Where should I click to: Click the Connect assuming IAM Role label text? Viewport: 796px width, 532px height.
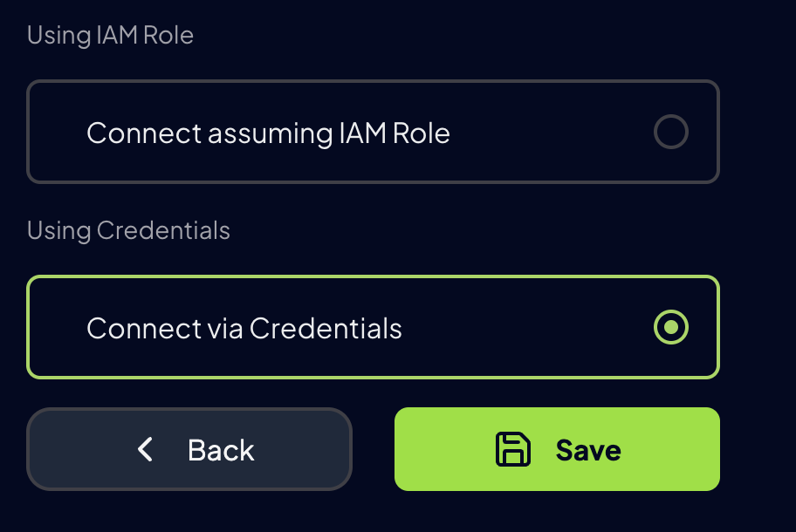267,133
